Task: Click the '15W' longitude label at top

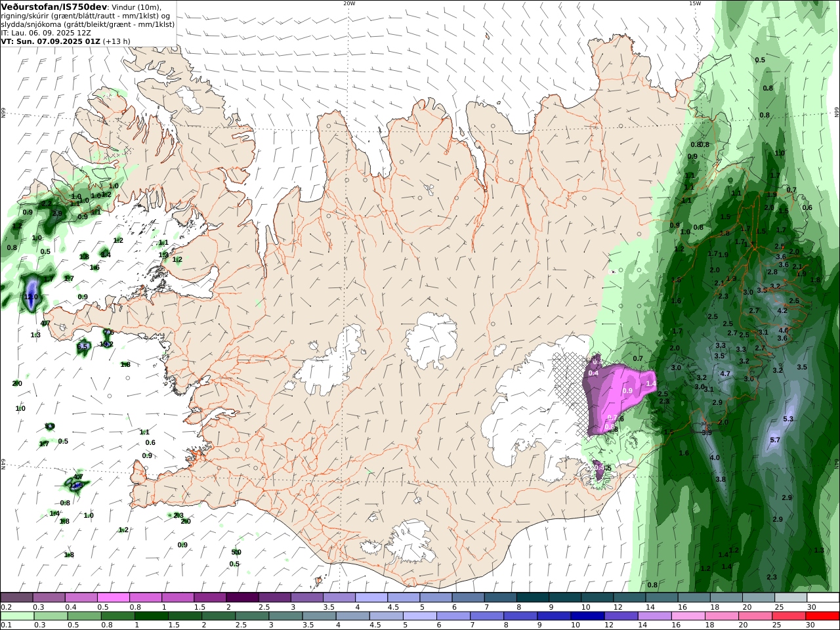Action: click(x=694, y=3)
